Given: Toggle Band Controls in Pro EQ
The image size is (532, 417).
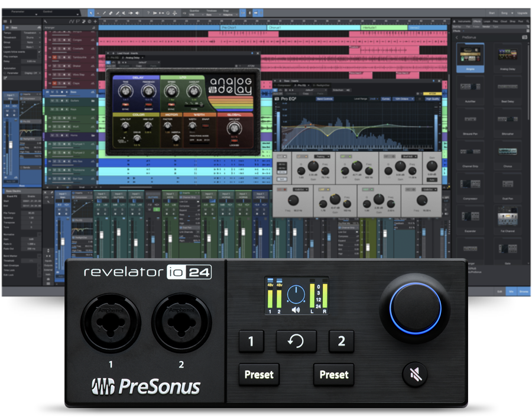Looking at the screenshot, I should pos(325,99).
